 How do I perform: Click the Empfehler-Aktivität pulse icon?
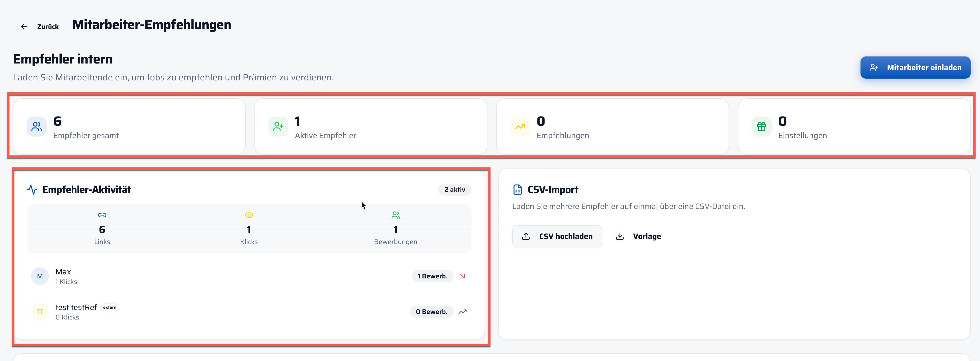pyautogui.click(x=32, y=190)
